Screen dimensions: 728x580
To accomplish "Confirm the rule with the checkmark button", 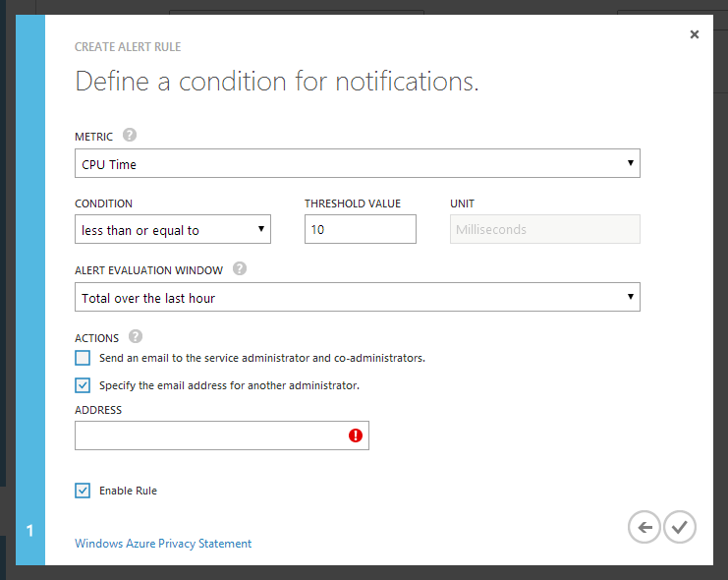I will [679, 527].
